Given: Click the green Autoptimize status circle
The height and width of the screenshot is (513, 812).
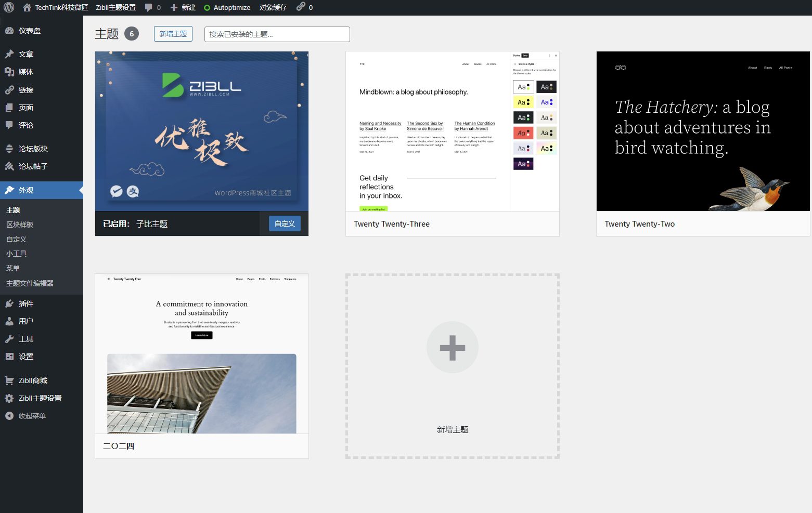Looking at the screenshot, I should pyautogui.click(x=207, y=8).
